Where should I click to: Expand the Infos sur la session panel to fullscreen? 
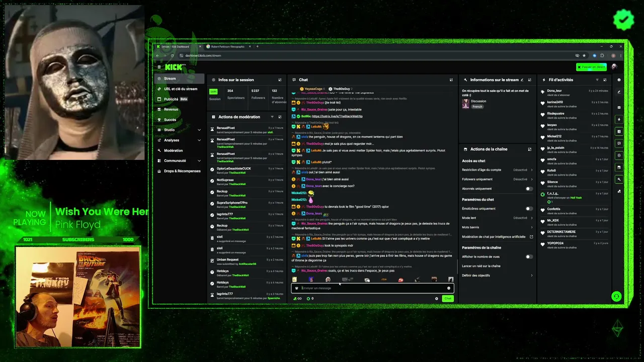pyautogui.click(x=280, y=80)
